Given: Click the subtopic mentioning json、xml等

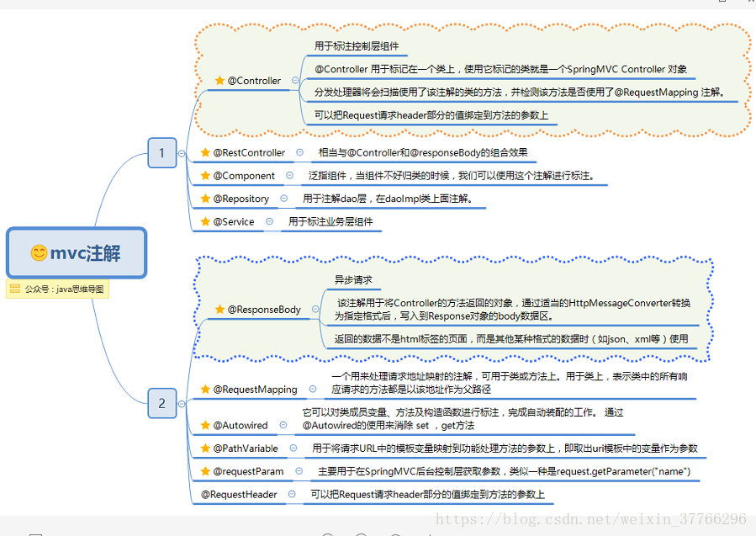Looking at the screenshot, I should tap(511, 339).
